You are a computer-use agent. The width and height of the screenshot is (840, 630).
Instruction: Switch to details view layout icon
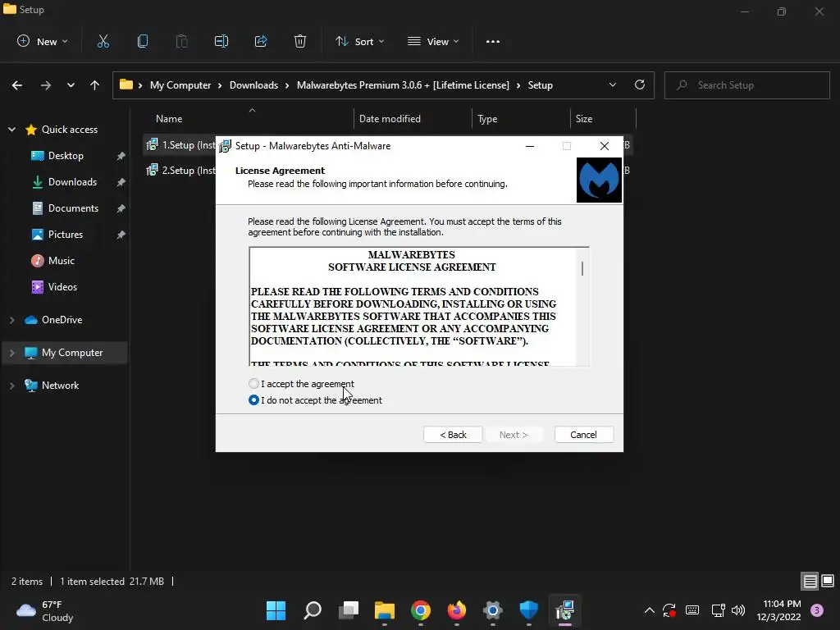point(810,581)
